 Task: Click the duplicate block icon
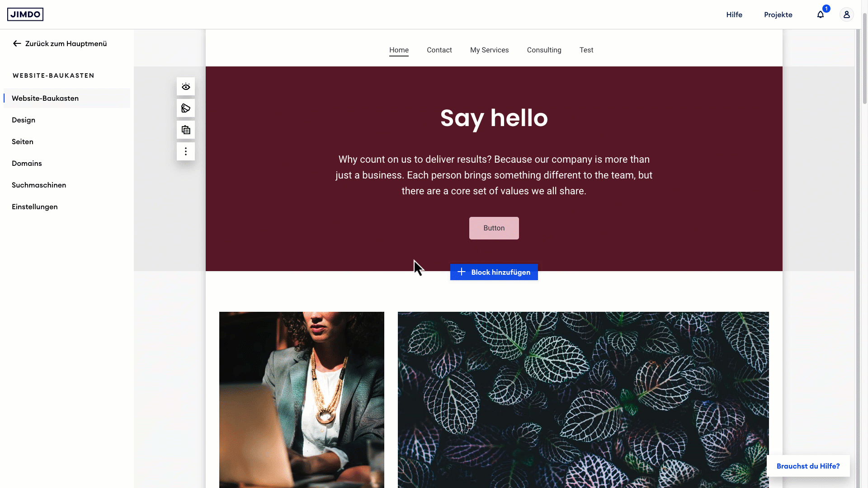coord(186,130)
